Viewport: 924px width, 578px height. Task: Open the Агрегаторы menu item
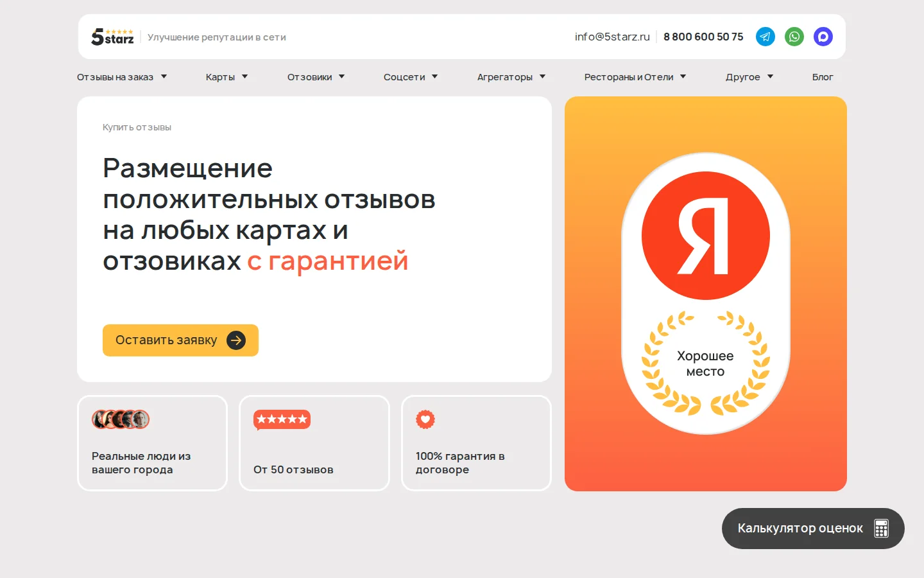pos(505,77)
